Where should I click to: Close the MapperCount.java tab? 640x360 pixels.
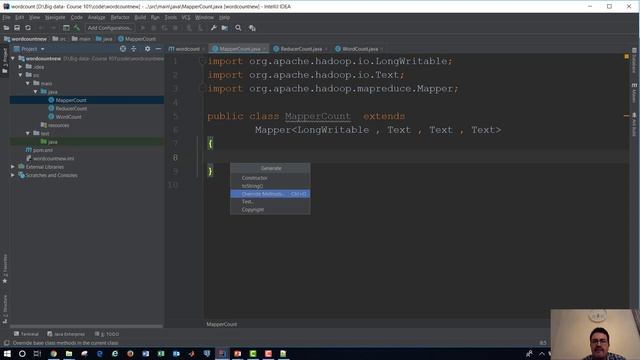[264, 49]
